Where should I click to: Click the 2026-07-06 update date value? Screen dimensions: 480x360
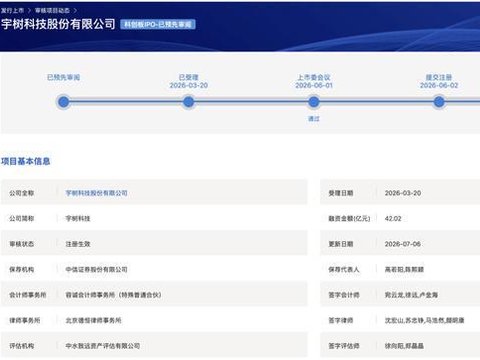(403, 244)
